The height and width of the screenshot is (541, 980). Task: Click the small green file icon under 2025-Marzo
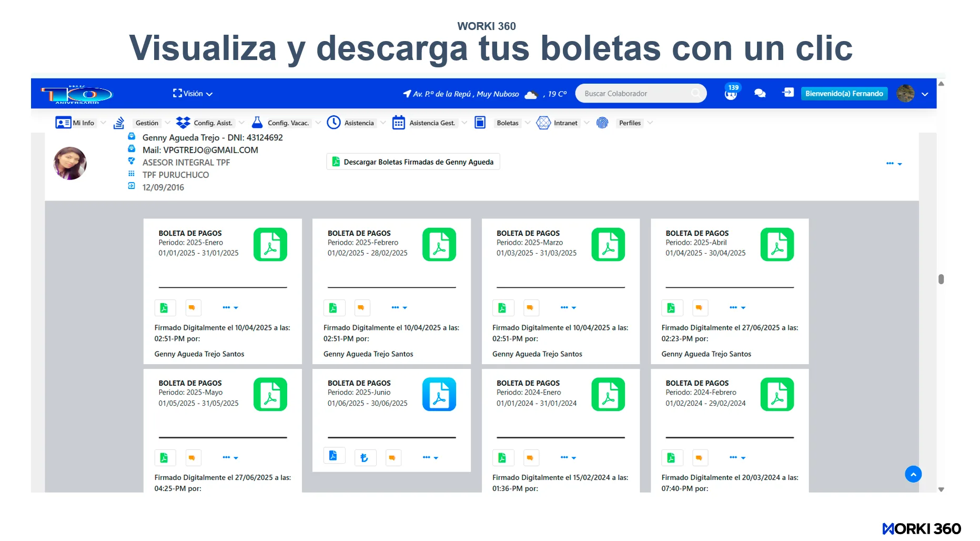coord(502,307)
